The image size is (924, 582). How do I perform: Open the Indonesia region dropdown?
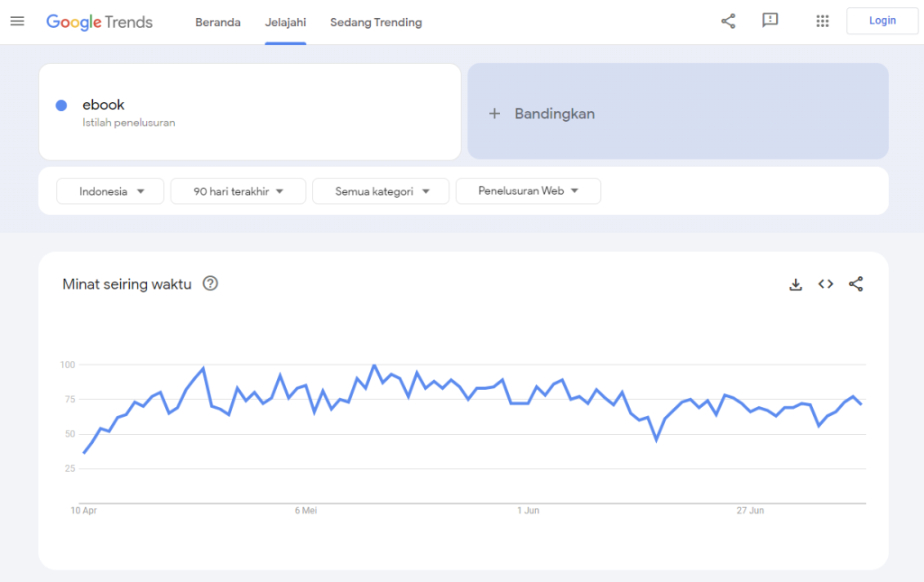[x=109, y=190]
